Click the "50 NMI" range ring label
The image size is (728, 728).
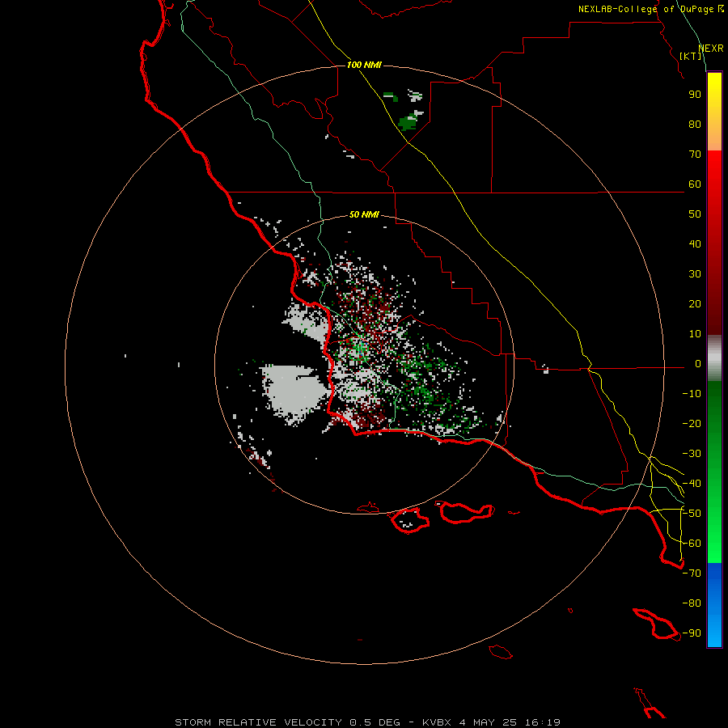(364, 214)
